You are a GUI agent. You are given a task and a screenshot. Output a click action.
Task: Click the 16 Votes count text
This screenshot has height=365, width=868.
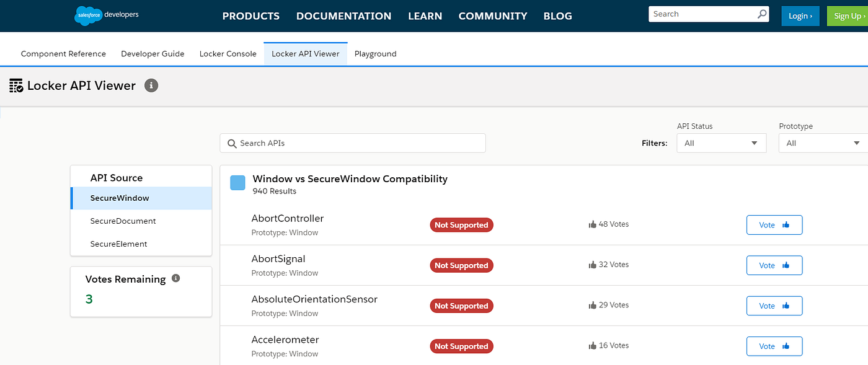pos(614,346)
